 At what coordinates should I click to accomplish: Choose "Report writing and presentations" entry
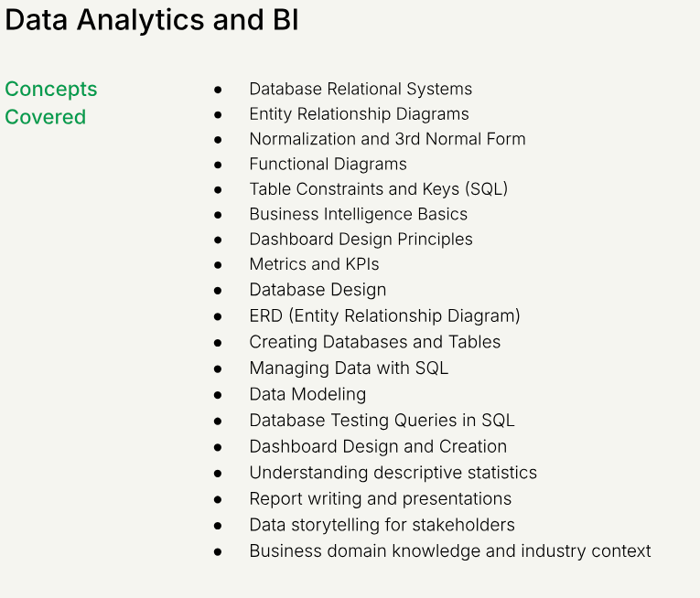[380, 498]
